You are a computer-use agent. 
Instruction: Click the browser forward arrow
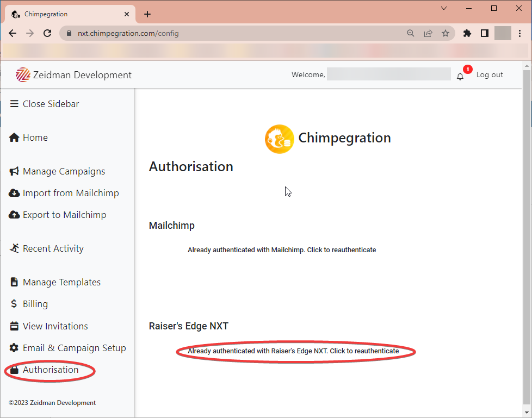pyautogui.click(x=30, y=33)
